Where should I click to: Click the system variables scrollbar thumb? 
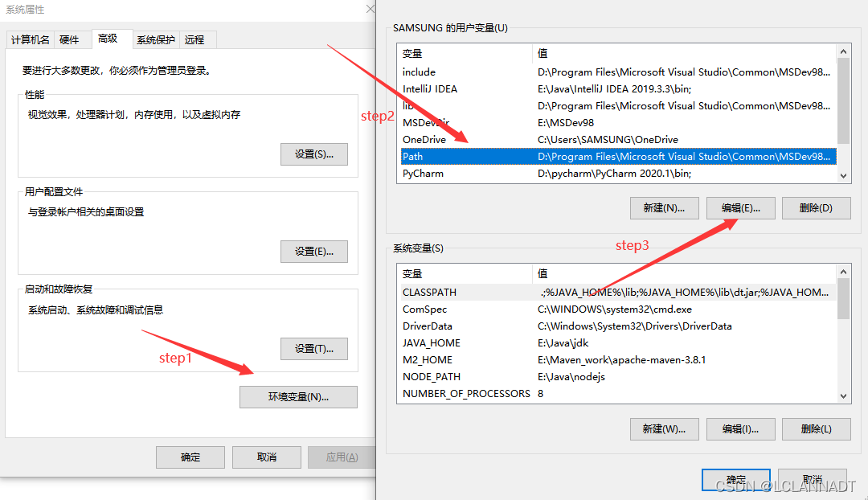coord(843,299)
